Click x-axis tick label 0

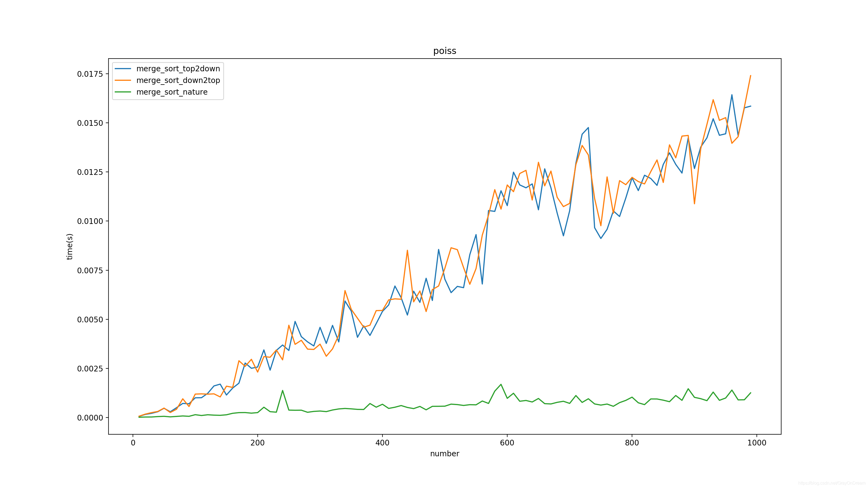133,443
